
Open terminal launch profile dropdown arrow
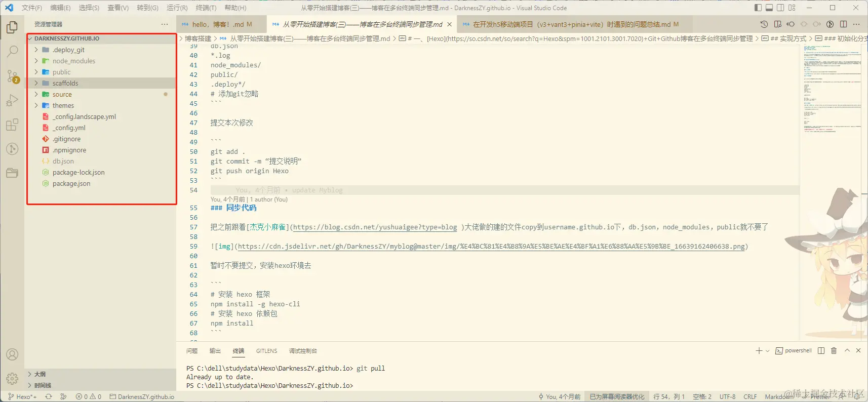[768, 350]
